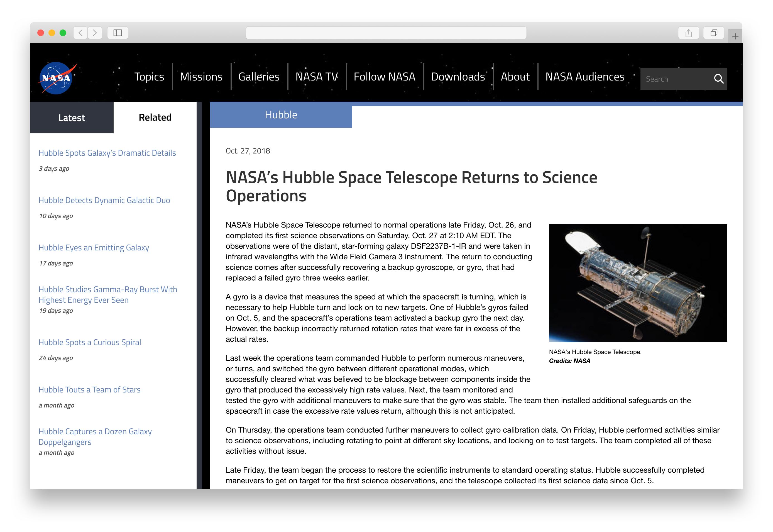Image resolution: width=773 pixels, height=532 pixels.
Task: Click '24 days ago' timestamp
Action: click(56, 358)
